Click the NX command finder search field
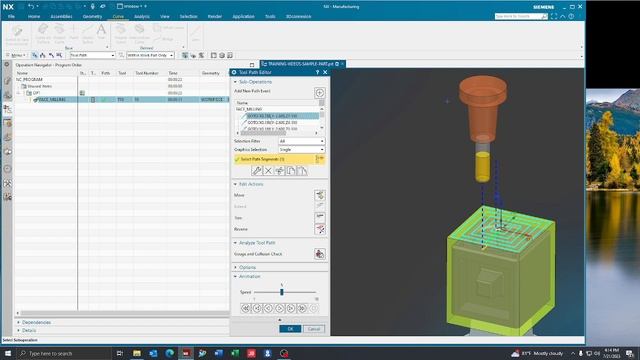Screen dimensions: 640x360 pyautogui.click(x=520, y=16)
